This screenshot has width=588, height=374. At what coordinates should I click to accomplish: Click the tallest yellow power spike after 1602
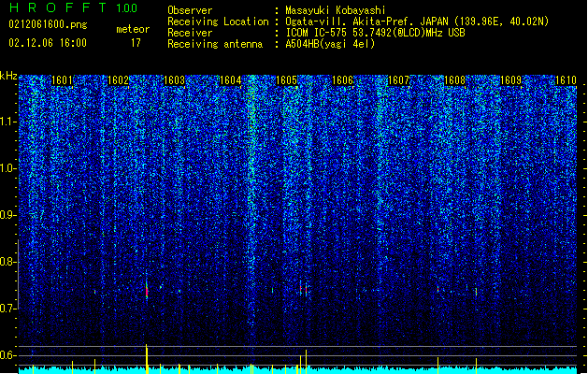click(147, 358)
